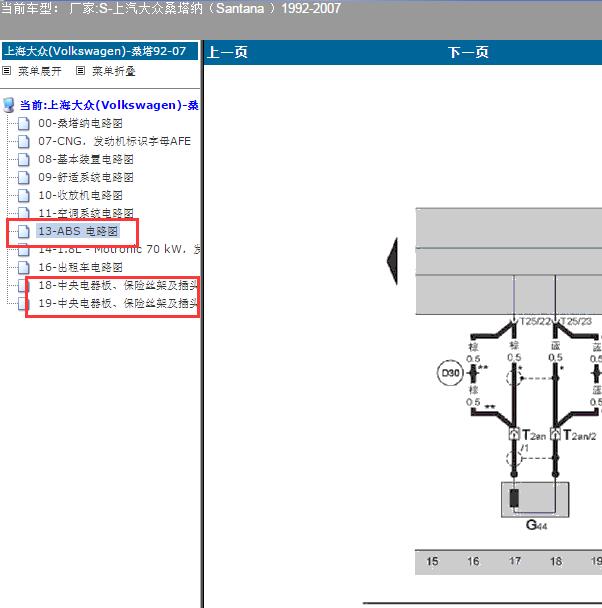Open 11-空调系统电路图 entry

(x=86, y=213)
